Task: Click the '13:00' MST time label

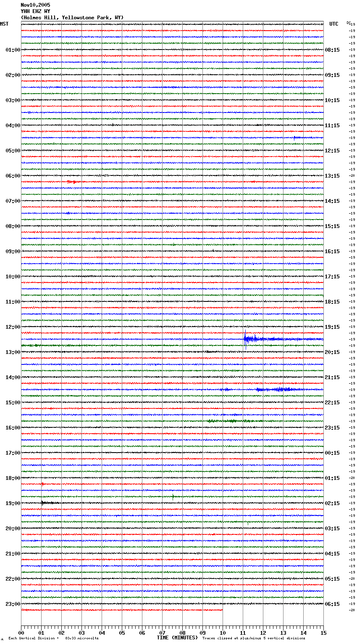Action: (13, 352)
